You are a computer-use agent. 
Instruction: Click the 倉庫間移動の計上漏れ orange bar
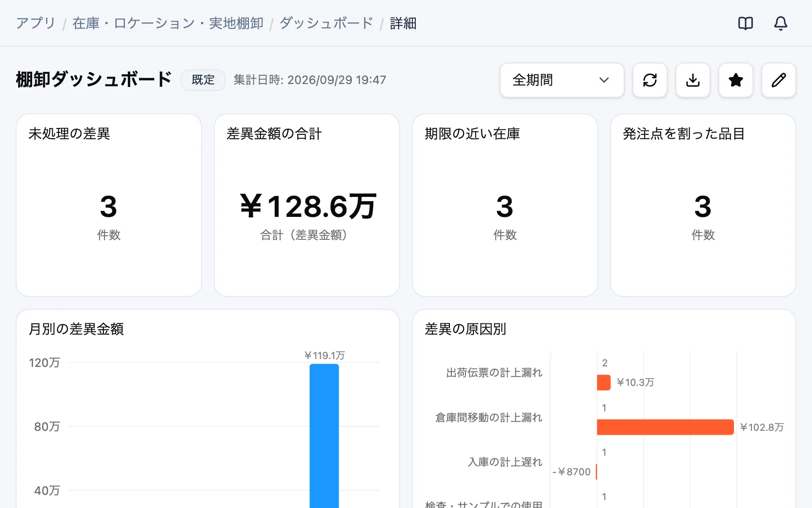tap(665, 427)
